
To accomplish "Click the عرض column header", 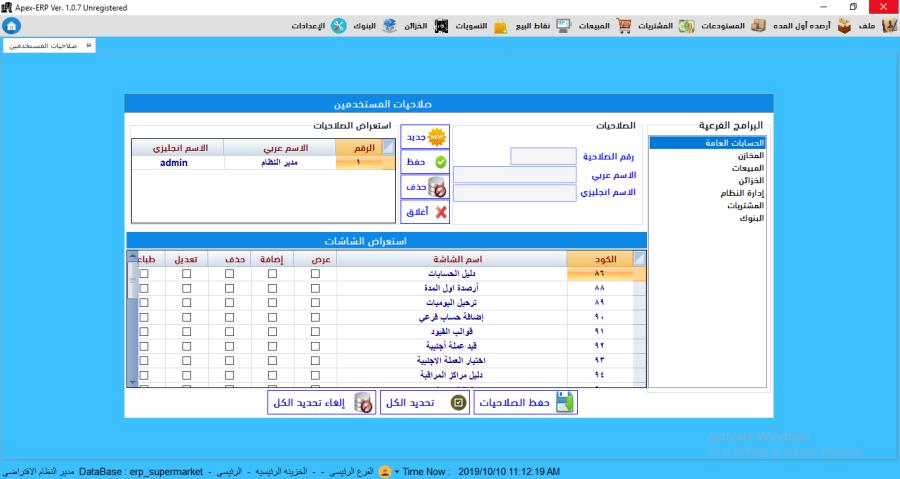I will 315,259.
